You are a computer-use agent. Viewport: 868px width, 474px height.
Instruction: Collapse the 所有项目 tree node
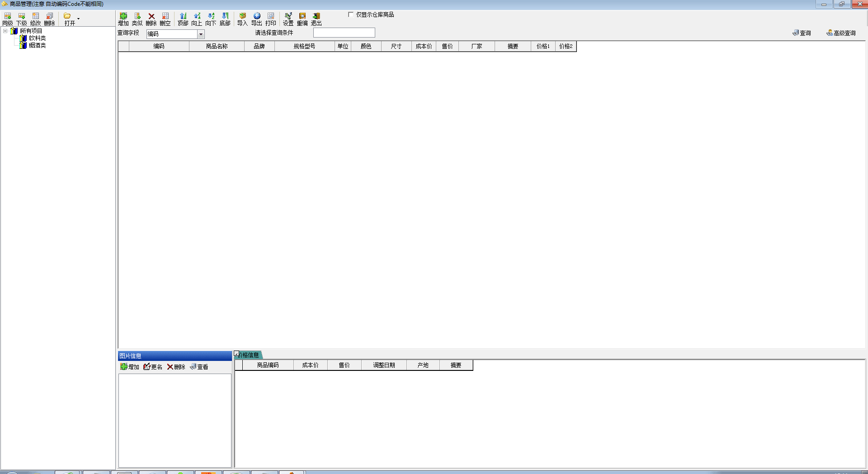(x=5, y=31)
